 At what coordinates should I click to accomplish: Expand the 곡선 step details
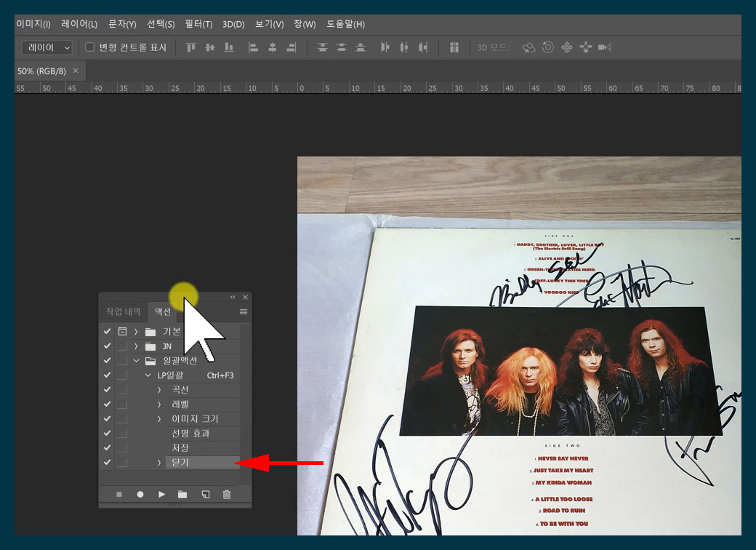159,389
